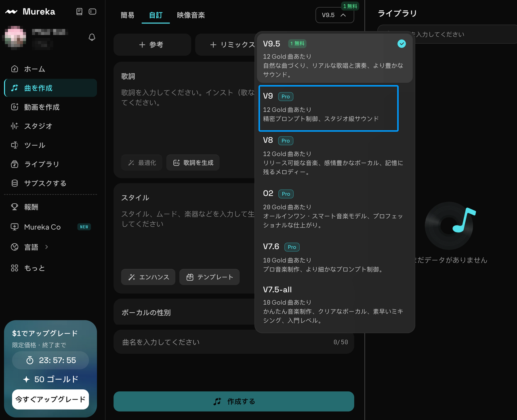Click the Pro badge next to O2
517x420 pixels.
[x=286, y=194]
